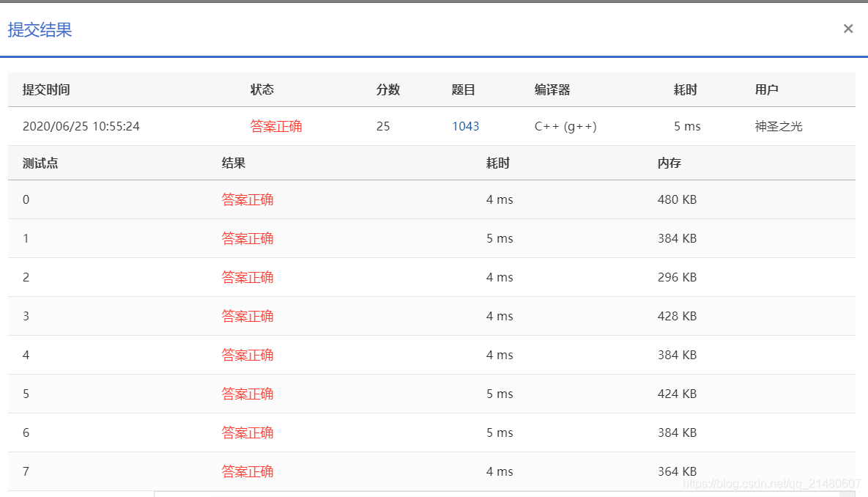Screen dimensions: 868x497
Task: Click test point 2 time 4 ms
Action: pos(500,277)
